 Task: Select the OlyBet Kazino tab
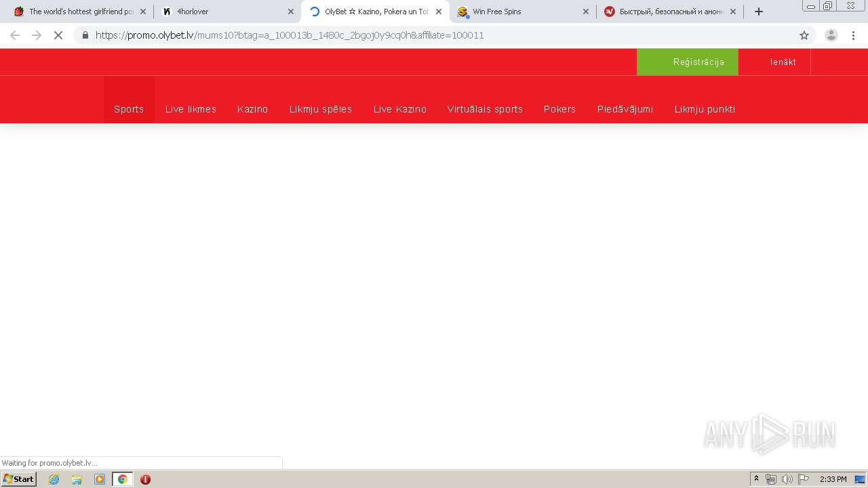[x=374, y=12]
